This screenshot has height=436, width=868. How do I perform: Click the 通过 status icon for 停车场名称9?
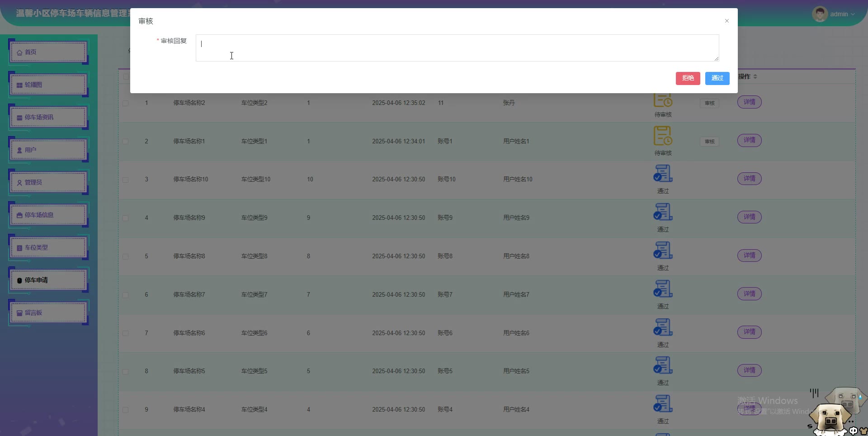[663, 212]
